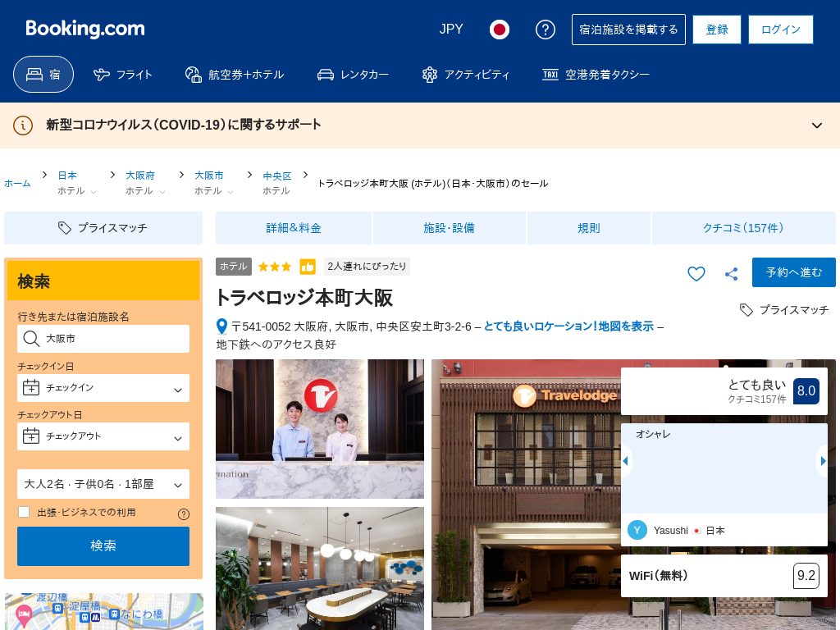Viewport: 840px width, 630px height.
Task: Click the 8.0 review score badge
Action: [806, 391]
